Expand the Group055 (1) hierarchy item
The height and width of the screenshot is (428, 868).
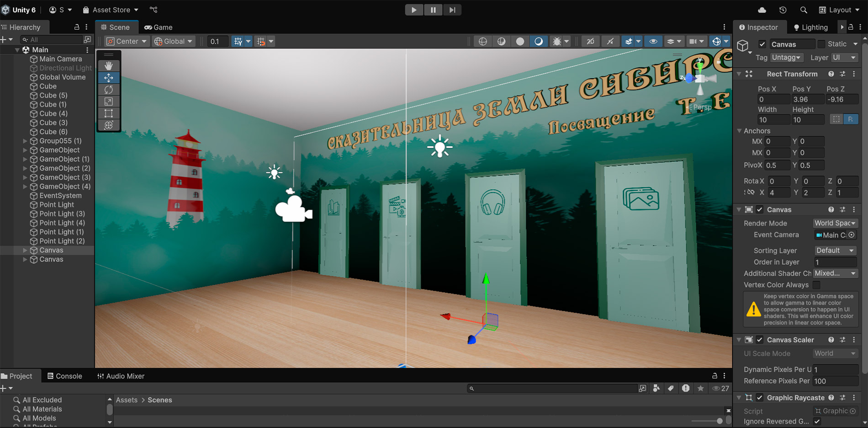(25, 141)
